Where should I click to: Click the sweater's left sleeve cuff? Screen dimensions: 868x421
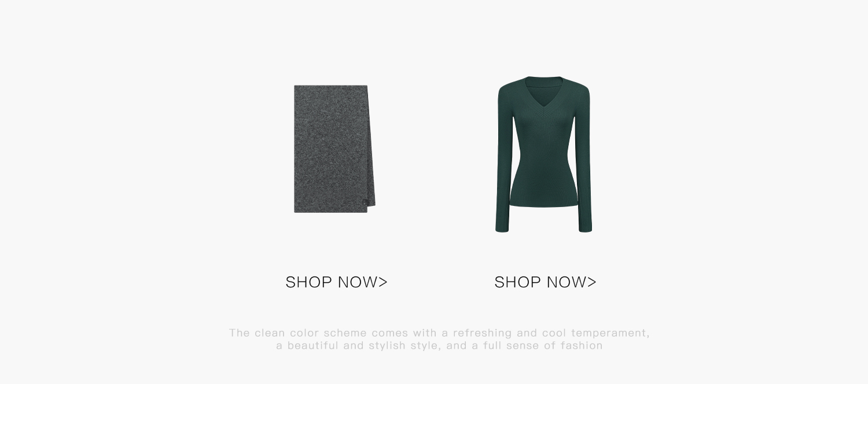coord(502,227)
